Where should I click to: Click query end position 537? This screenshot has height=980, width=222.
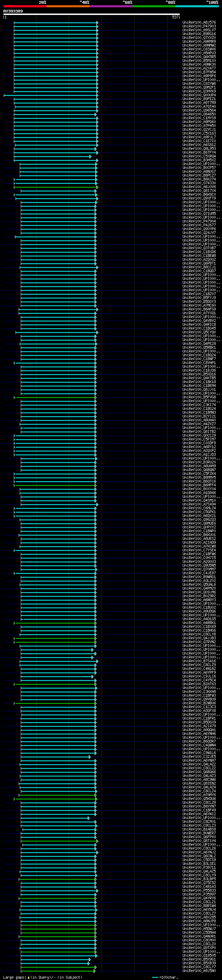click(175, 17)
